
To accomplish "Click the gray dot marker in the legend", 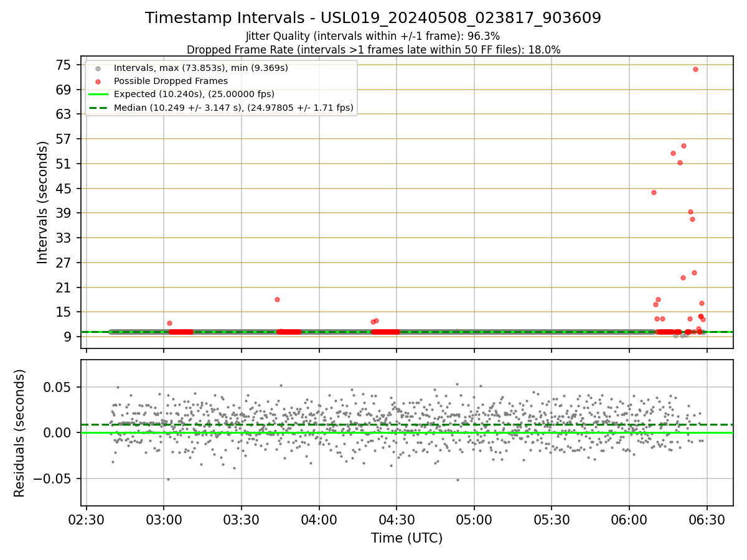I will [98, 68].
